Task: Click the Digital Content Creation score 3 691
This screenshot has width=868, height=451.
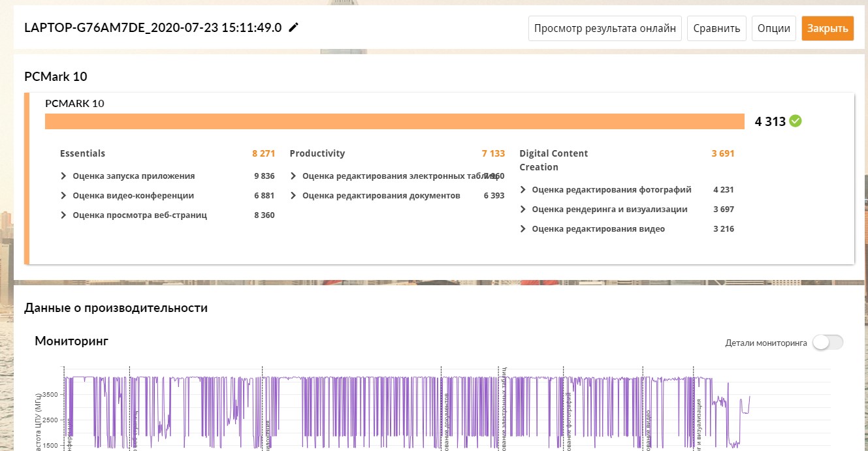Action: (723, 154)
